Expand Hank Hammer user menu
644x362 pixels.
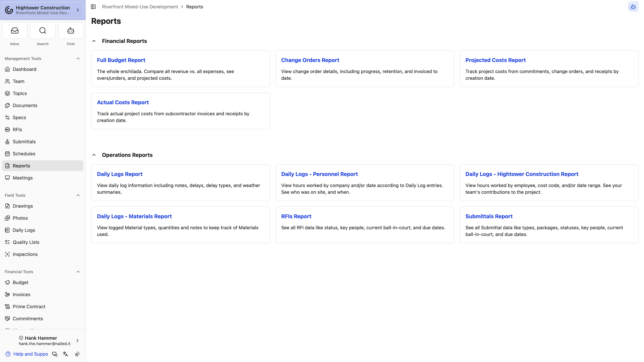click(x=77, y=341)
